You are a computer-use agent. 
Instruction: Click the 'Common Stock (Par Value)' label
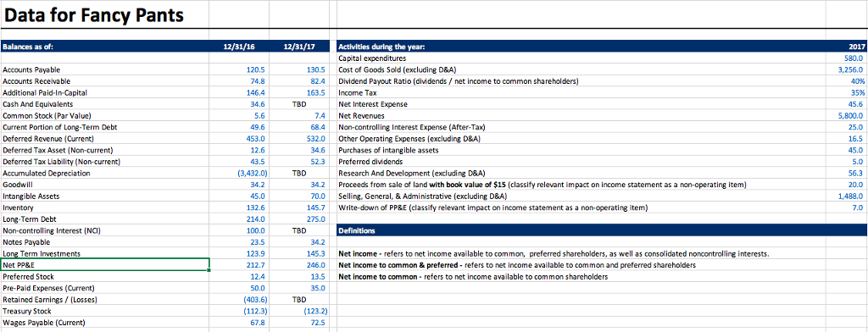pyautogui.click(x=104, y=116)
